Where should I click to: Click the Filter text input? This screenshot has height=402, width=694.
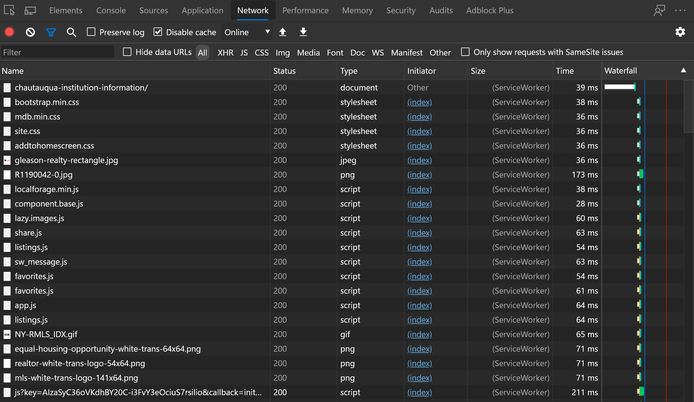[x=58, y=52]
